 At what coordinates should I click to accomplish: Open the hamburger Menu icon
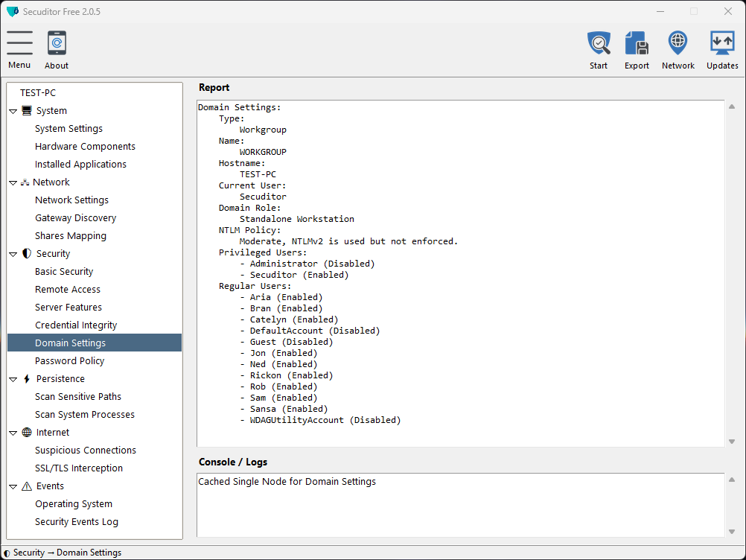click(19, 43)
